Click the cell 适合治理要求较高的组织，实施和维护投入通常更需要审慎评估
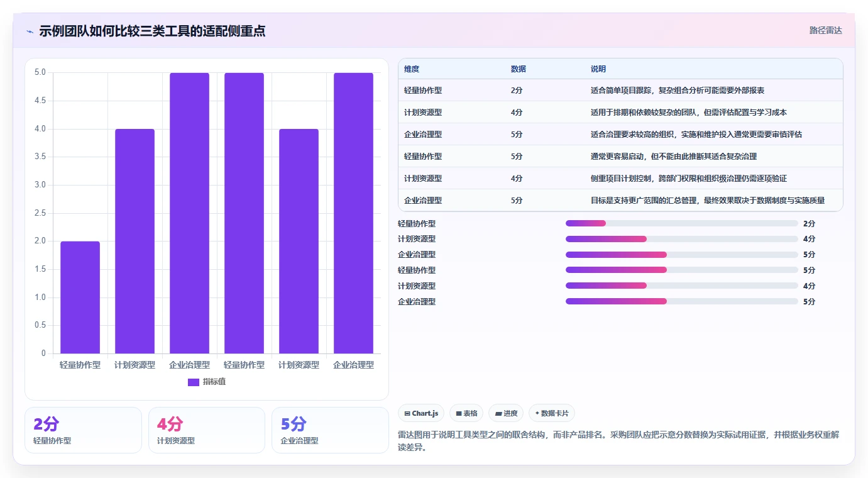 pyautogui.click(x=696, y=135)
